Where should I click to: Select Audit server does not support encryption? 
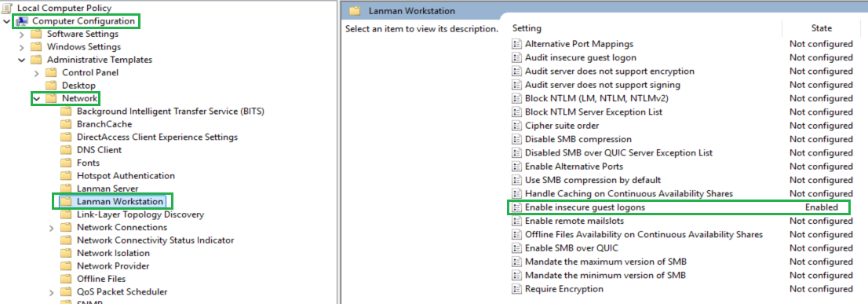point(610,71)
